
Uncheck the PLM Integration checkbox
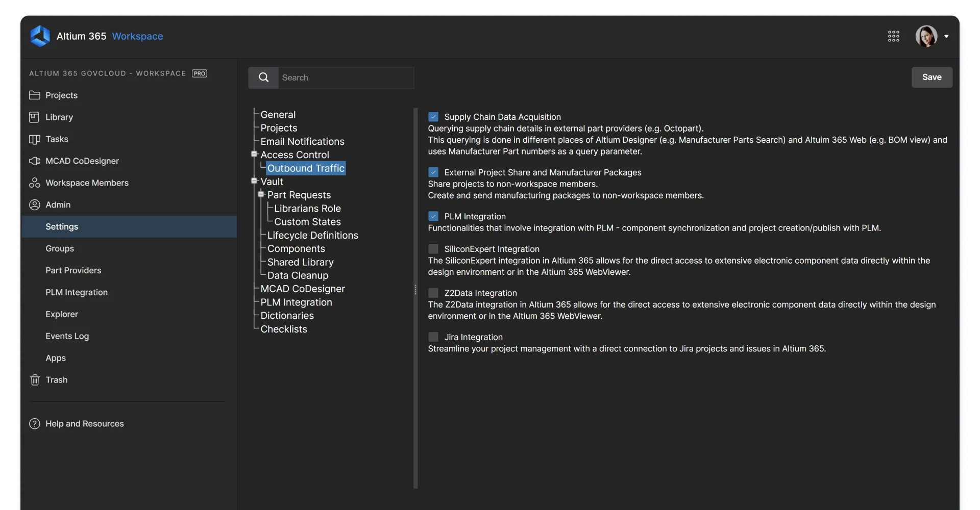pyautogui.click(x=433, y=216)
